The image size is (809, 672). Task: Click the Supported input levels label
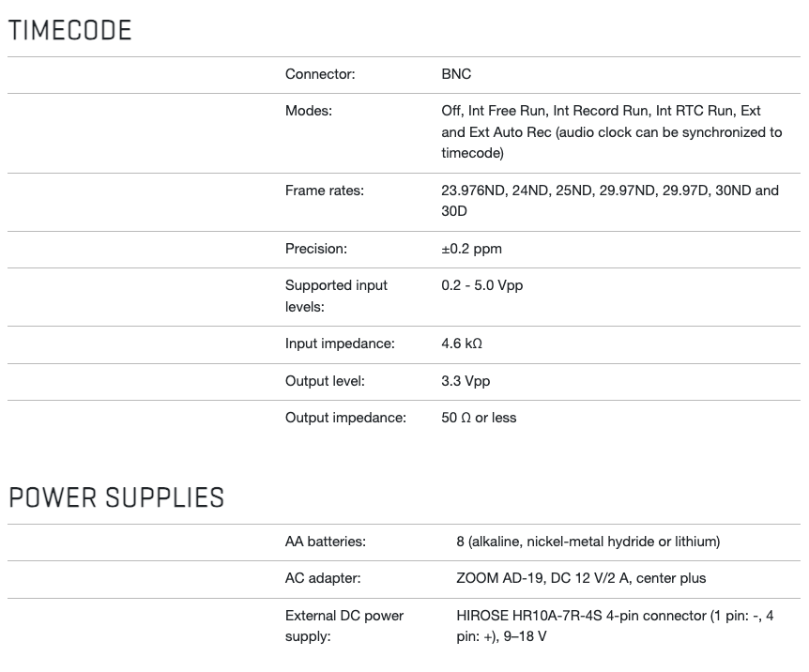(336, 297)
